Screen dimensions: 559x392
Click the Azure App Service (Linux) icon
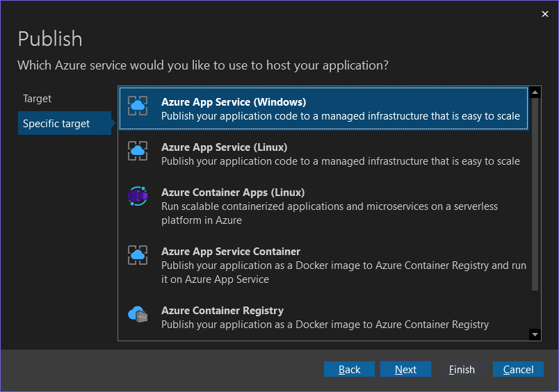[x=138, y=151]
